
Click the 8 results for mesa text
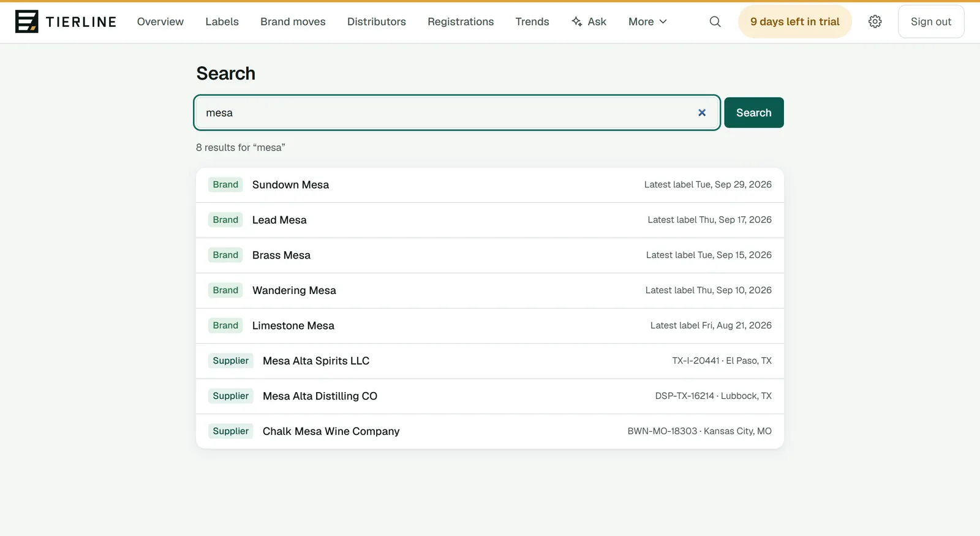241,148
